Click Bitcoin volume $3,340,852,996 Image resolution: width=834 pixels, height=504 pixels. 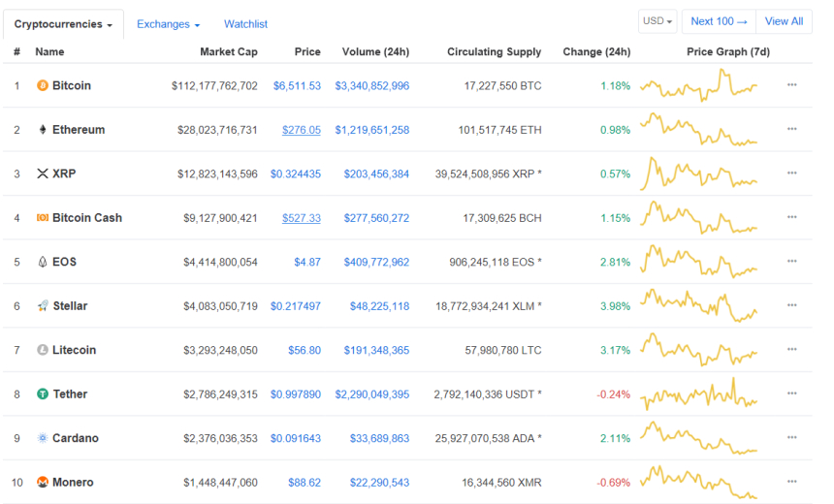click(x=372, y=85)
